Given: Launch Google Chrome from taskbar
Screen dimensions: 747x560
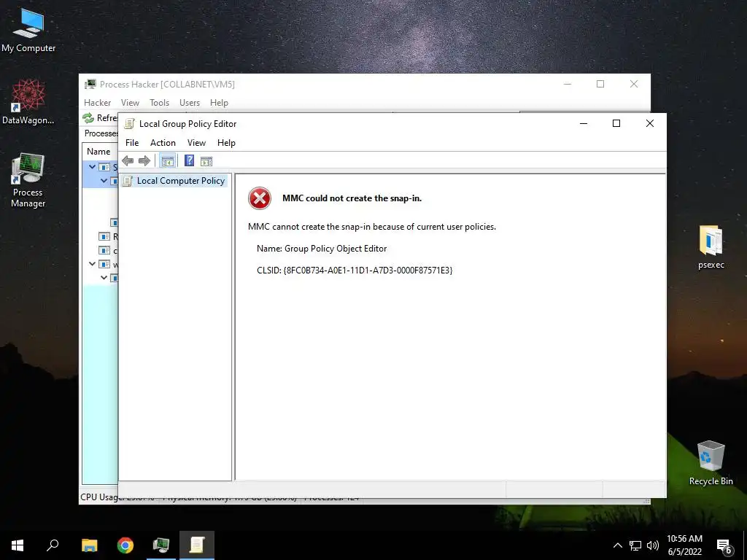Looking at the screenshot, I should [x=125, y=545].
